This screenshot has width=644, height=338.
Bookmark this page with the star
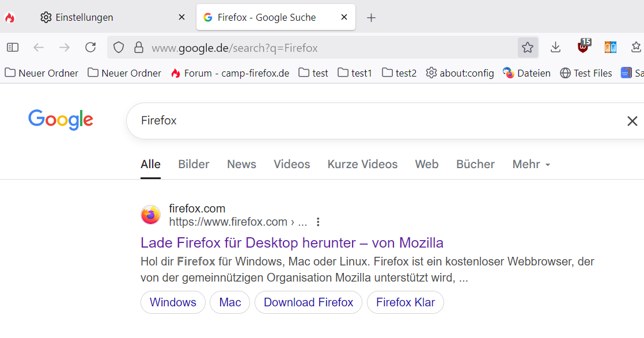(528, 48)
